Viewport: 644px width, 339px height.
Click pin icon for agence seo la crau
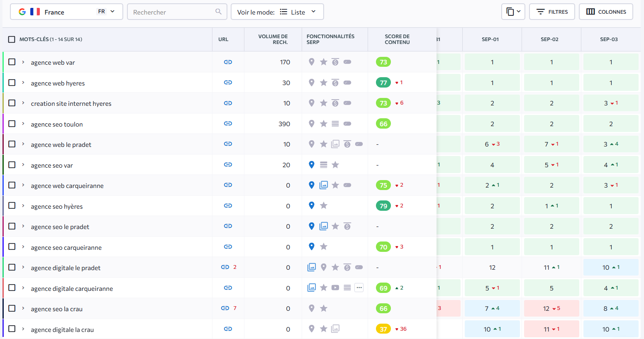point(312,308)
